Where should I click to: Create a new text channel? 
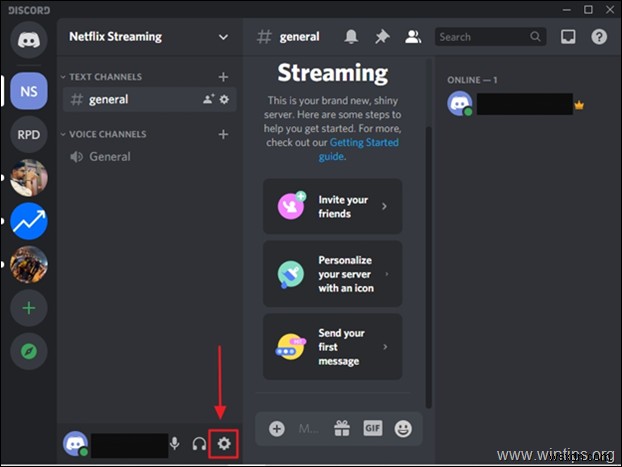pyautogui.click(x=223, y=77)
